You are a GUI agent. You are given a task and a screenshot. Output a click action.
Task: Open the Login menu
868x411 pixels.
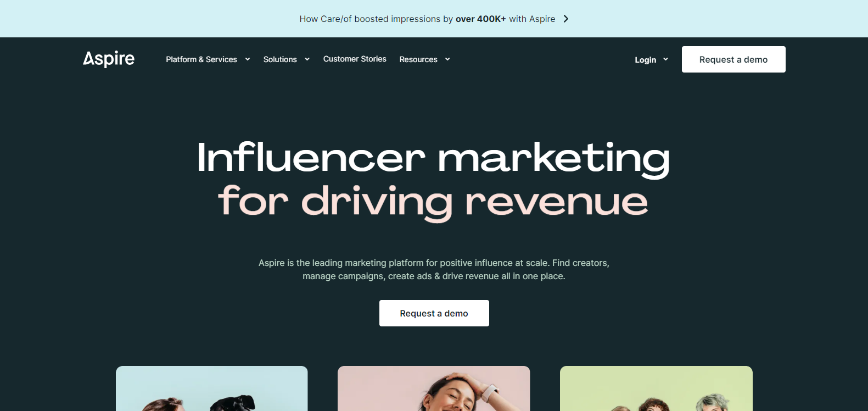(x=645, y=59)
